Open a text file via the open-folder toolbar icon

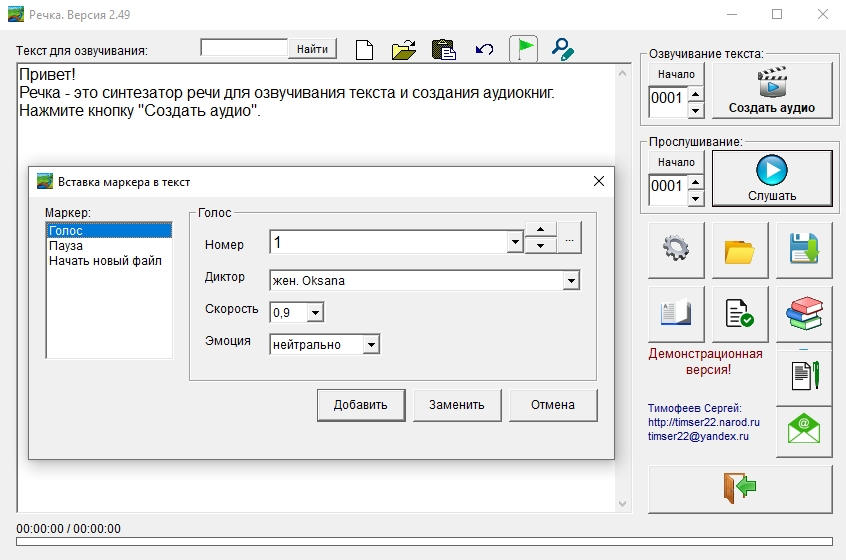pos(404,50)
